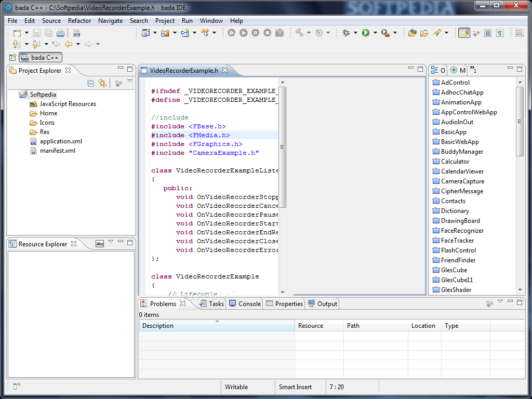Toggle Mark Occurrences highlighter button

click(x=464, y=33)
